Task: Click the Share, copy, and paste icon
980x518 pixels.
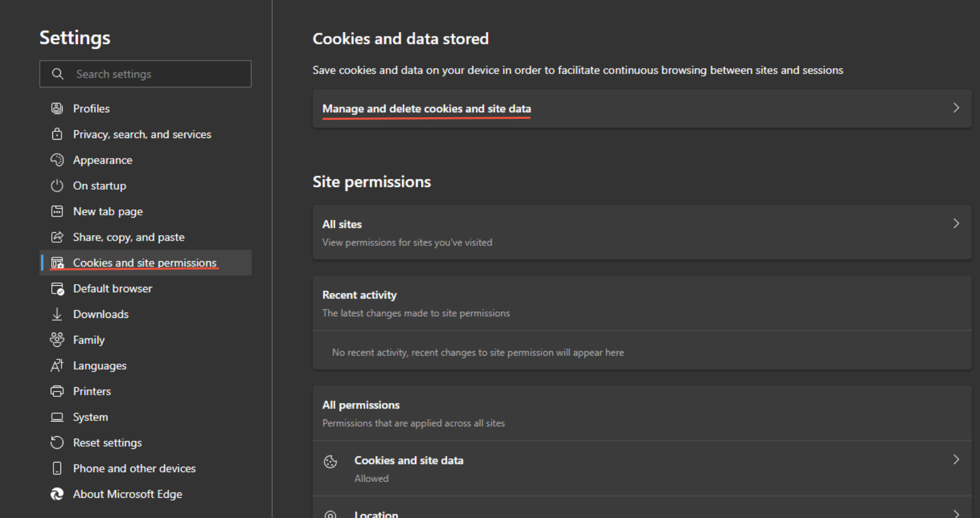Action: (x=57, y=237)
